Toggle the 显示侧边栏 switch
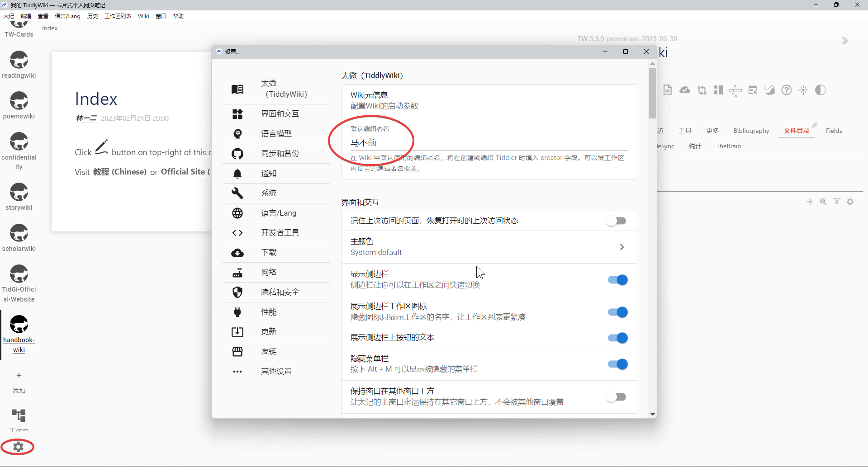Image resolution: width=868 pixels, height=467 pixels. tap(617, 280)
